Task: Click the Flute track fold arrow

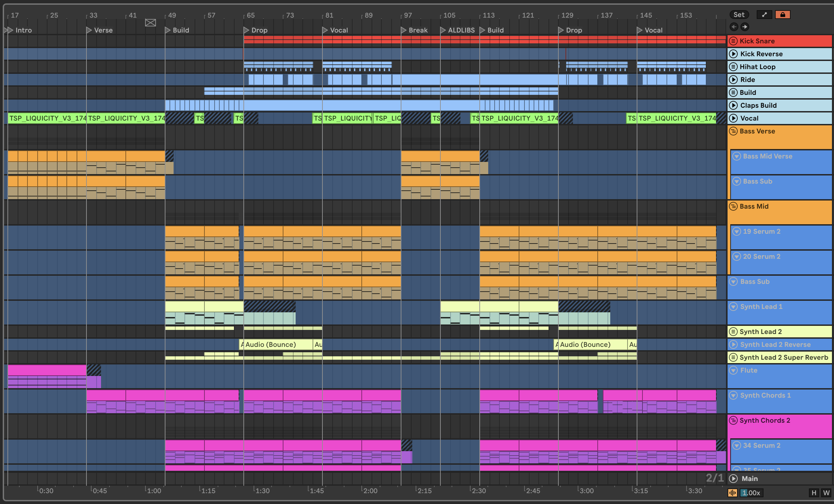Action: [733, 370]
